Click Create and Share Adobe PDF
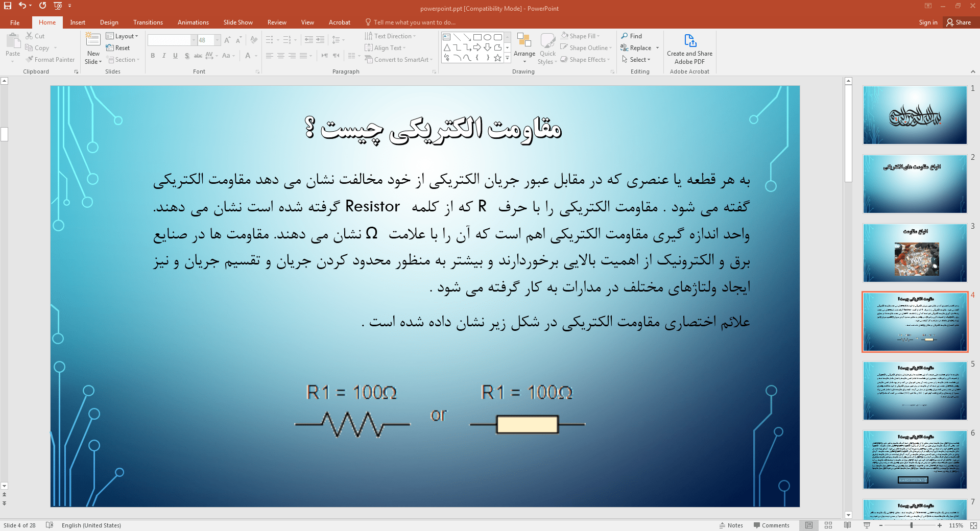 coord(689,50)
